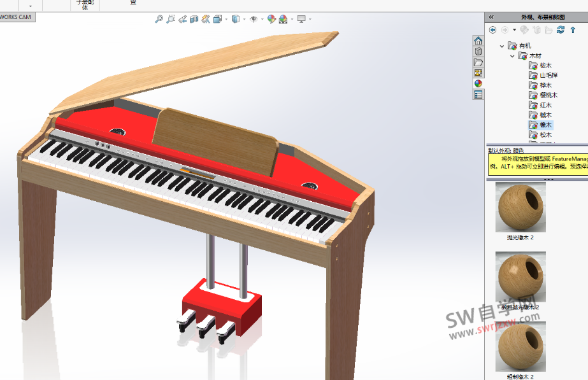Select the Edit Appearance tool

(272, 19)
